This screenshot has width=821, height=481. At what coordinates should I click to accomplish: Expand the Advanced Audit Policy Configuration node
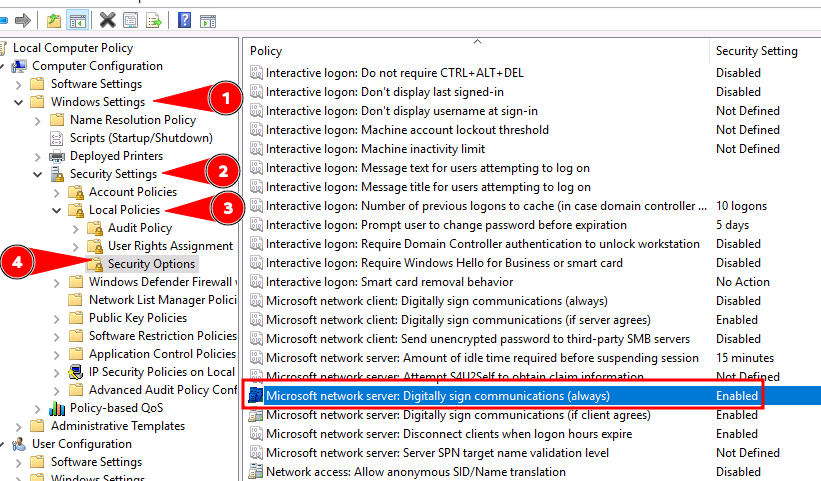[57, 391]
